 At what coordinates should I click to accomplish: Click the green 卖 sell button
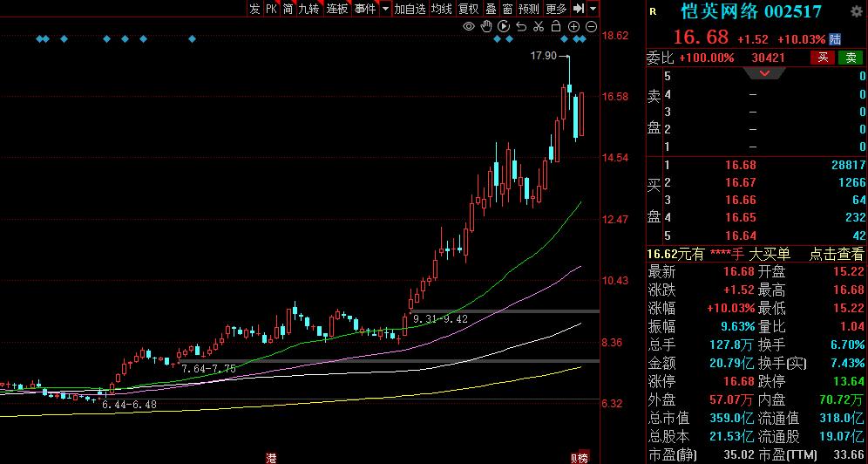point(851,58)
